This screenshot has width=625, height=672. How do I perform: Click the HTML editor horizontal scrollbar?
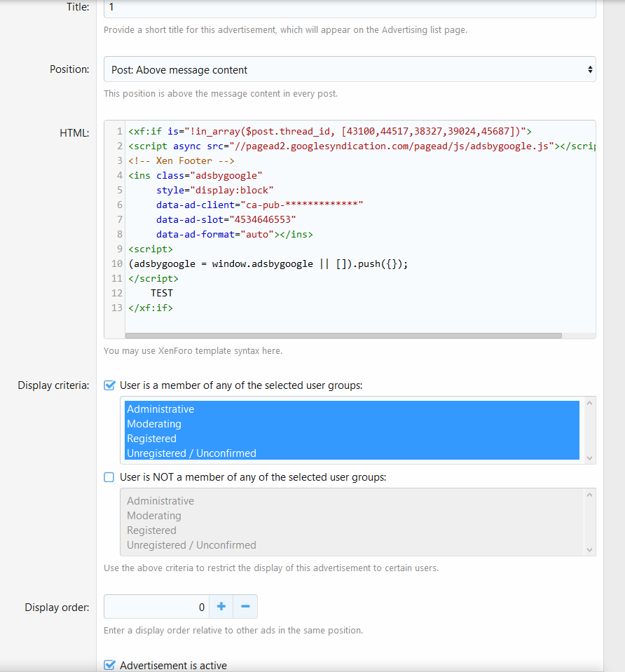click(x=343, y=336)
